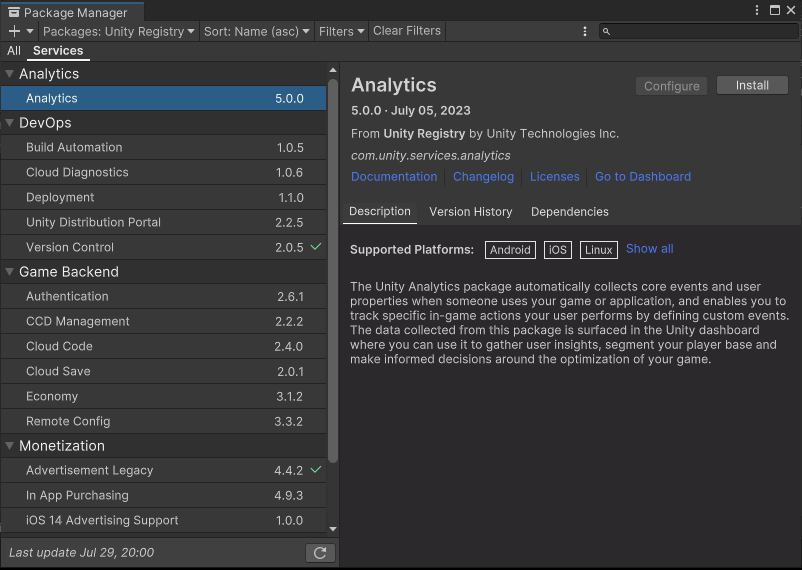Select the Economy package
The height and width of the screenshot is (570, 802).
(164, 396)
